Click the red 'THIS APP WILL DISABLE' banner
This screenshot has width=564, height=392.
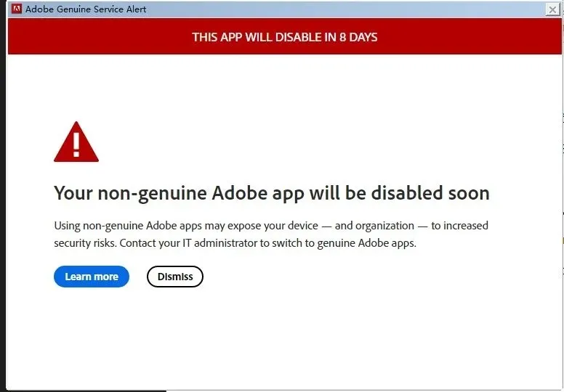tap(284, 37)
